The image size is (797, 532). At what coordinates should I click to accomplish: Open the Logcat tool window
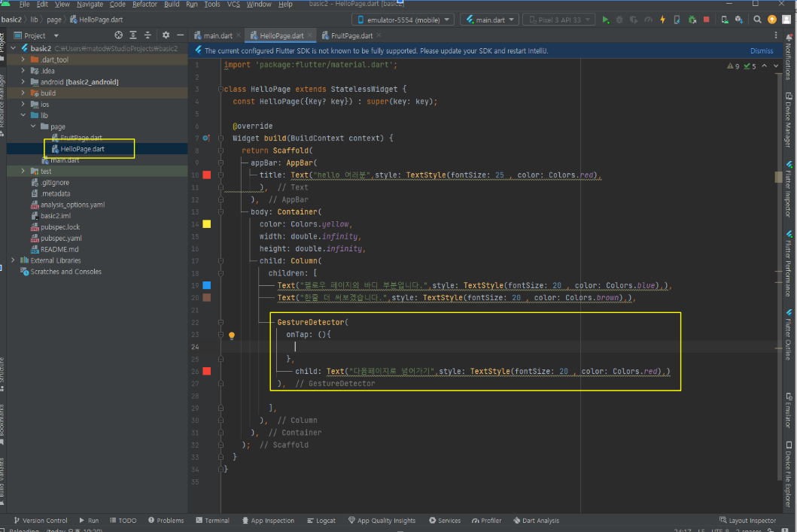pos(321,520)
